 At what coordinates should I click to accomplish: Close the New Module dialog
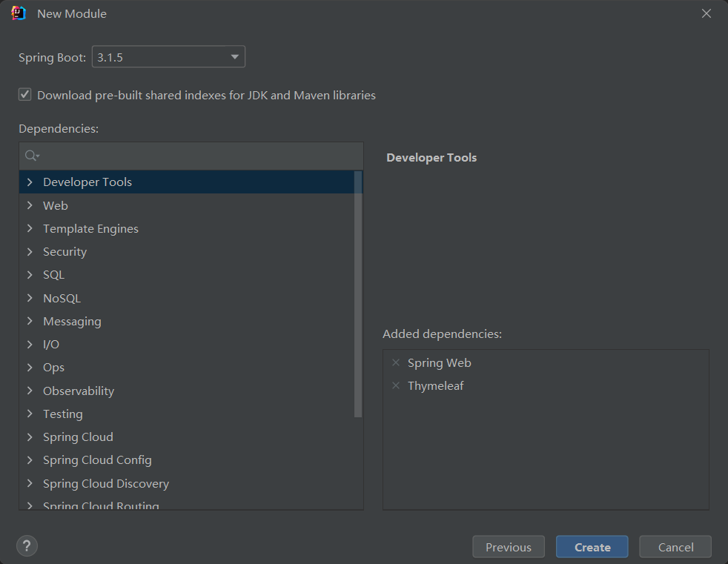click(x=707, y=13)
